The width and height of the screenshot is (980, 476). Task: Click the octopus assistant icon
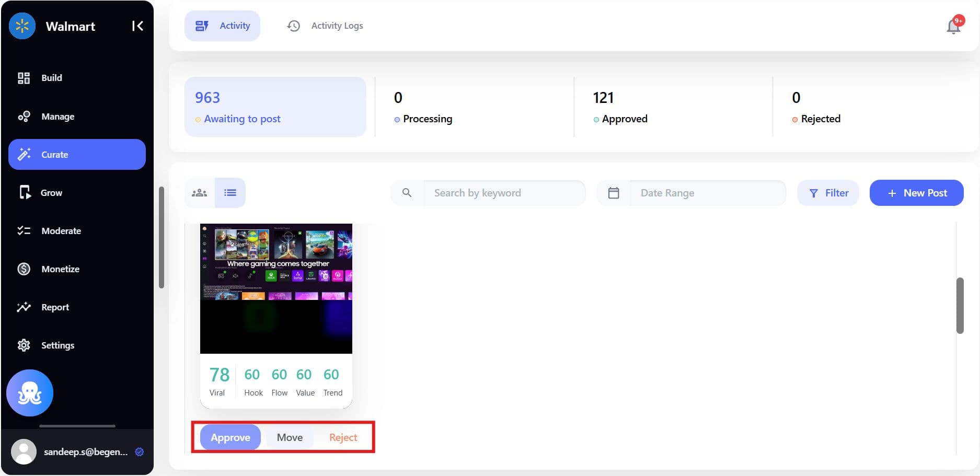tap(30, 393)
